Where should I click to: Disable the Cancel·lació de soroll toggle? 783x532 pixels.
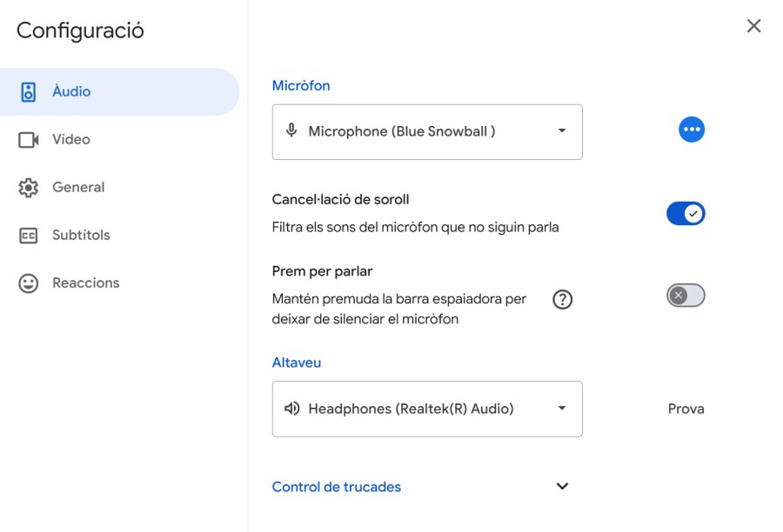coord(686,214)
